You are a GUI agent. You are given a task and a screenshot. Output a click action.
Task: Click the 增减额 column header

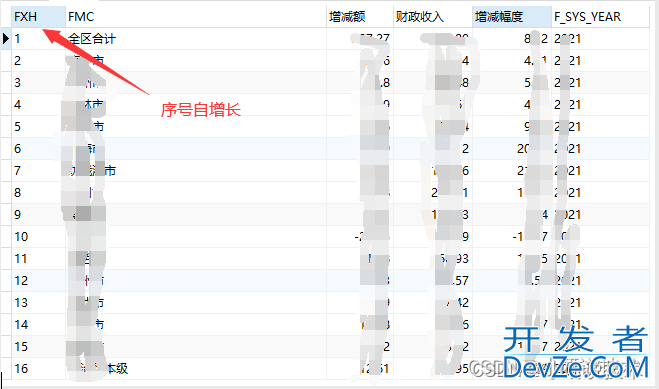360,17
